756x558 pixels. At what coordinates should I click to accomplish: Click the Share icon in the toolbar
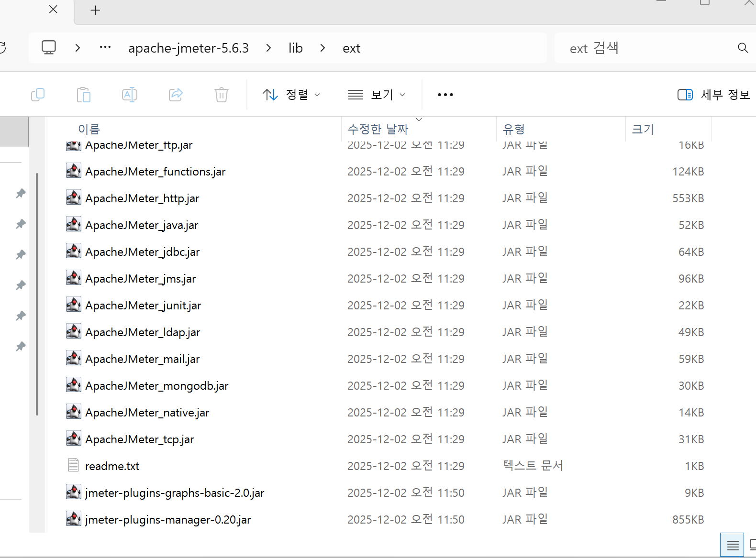(176, 95)
